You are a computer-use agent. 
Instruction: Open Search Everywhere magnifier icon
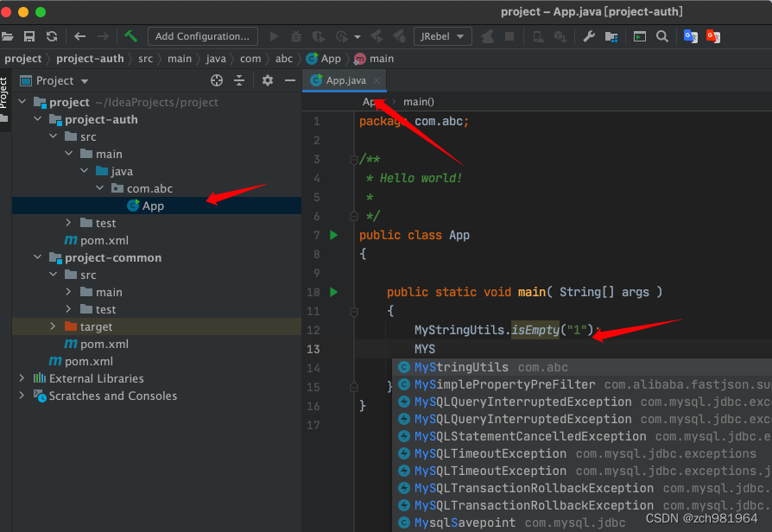click(x=662, y=36)
